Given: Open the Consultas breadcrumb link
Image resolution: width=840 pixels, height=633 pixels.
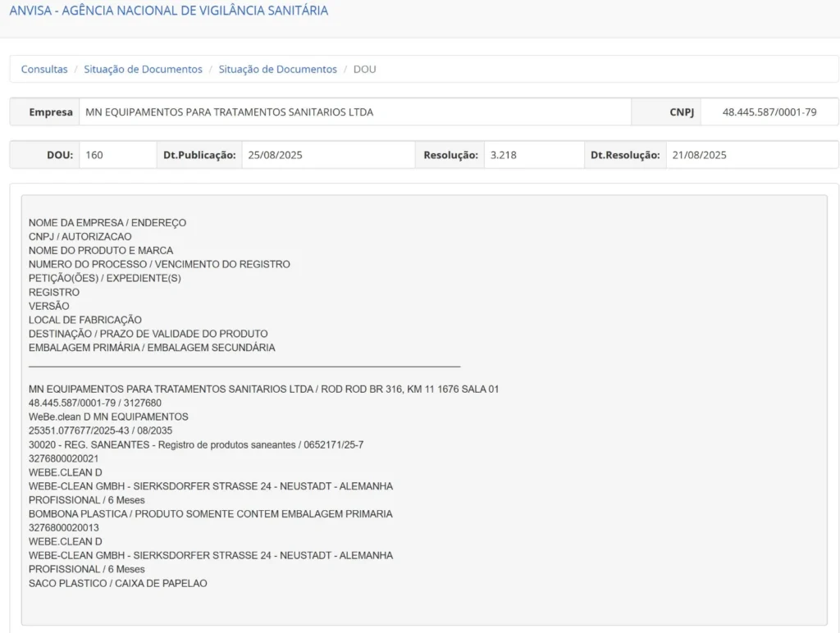Looking at the screenshot, I should point(44,70).
